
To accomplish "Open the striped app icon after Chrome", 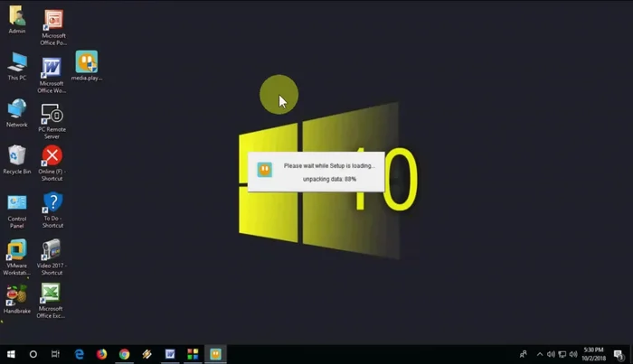I will (x=146, y=354).
